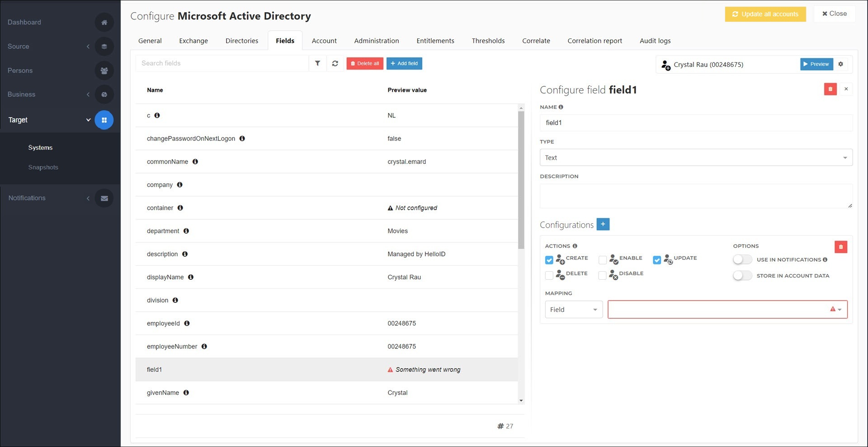
Task: Show info for commonName field
Action: point(195,161)
